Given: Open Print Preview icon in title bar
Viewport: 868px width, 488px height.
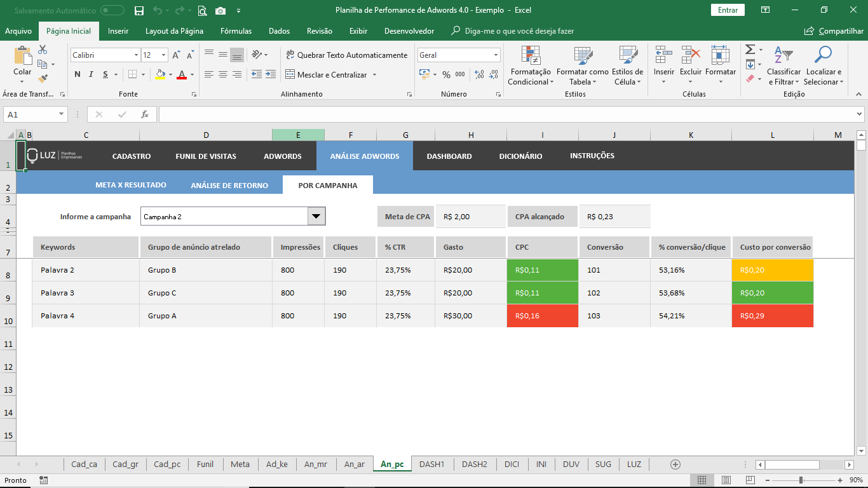Looking at the screenshot, I should (202, 10).
